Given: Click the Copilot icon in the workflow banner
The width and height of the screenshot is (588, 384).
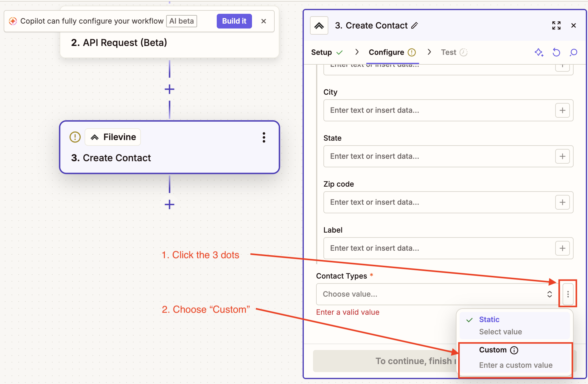Looking at the screenshot, I should [13, 21].
